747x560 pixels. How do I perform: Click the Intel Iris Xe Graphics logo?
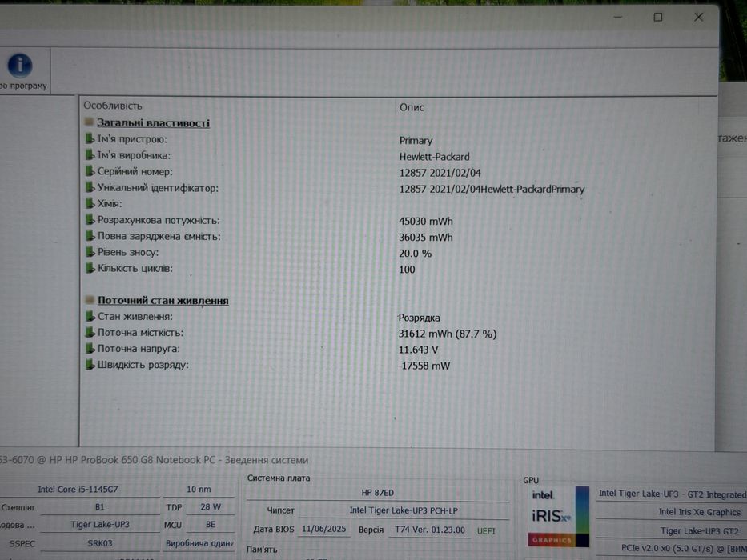tap(558, 517)
